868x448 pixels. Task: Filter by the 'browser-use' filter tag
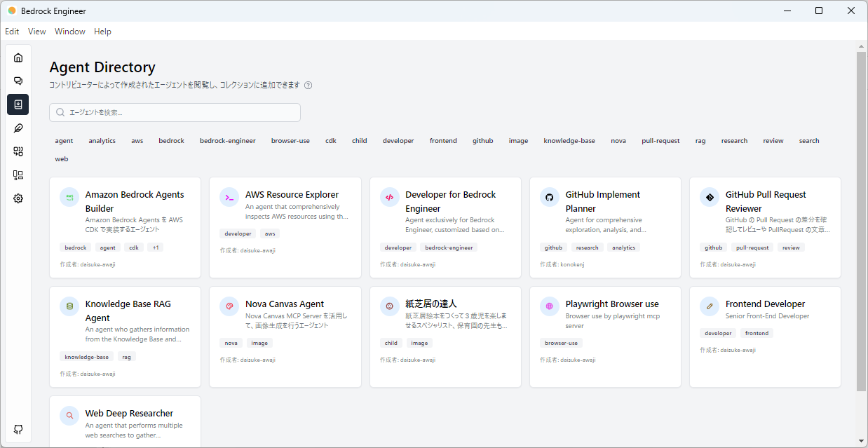click(290, 141)
